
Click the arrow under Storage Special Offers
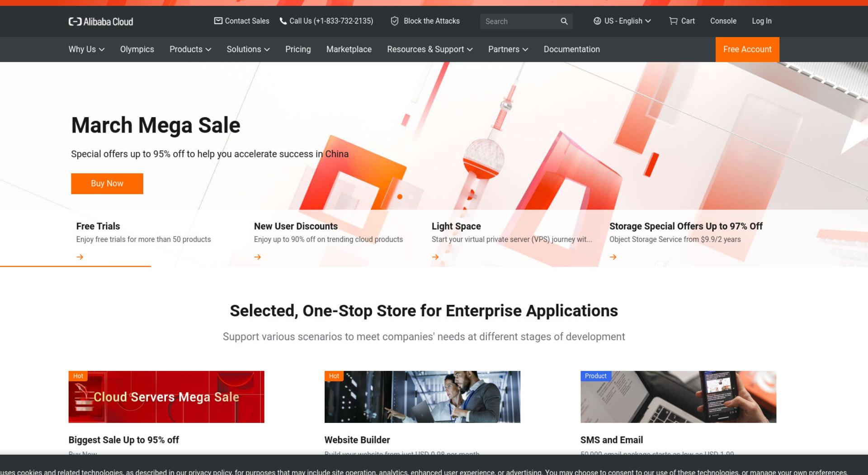(x=613, y=257)
